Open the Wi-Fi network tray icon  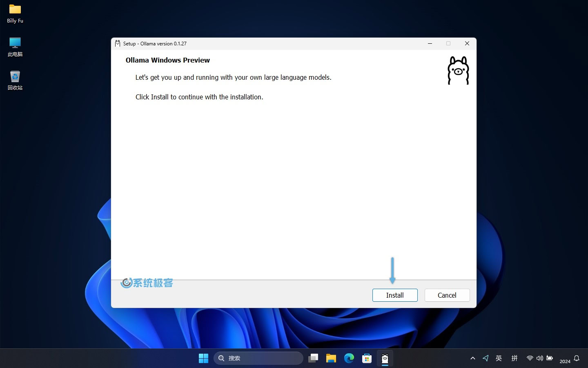(x=530, y=358)
